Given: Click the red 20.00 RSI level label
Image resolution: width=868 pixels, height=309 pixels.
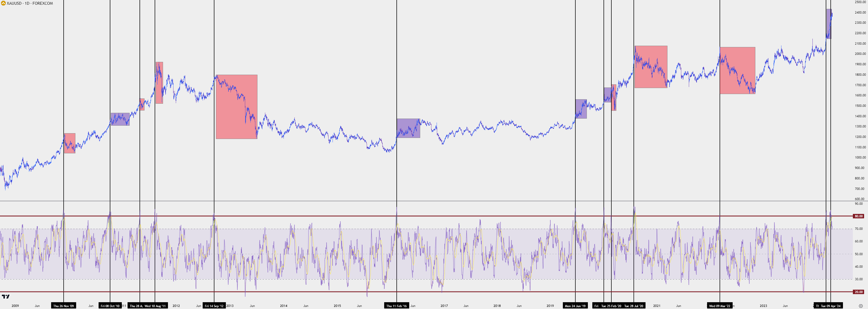Looking at the screenshot, I should point(858,292).
